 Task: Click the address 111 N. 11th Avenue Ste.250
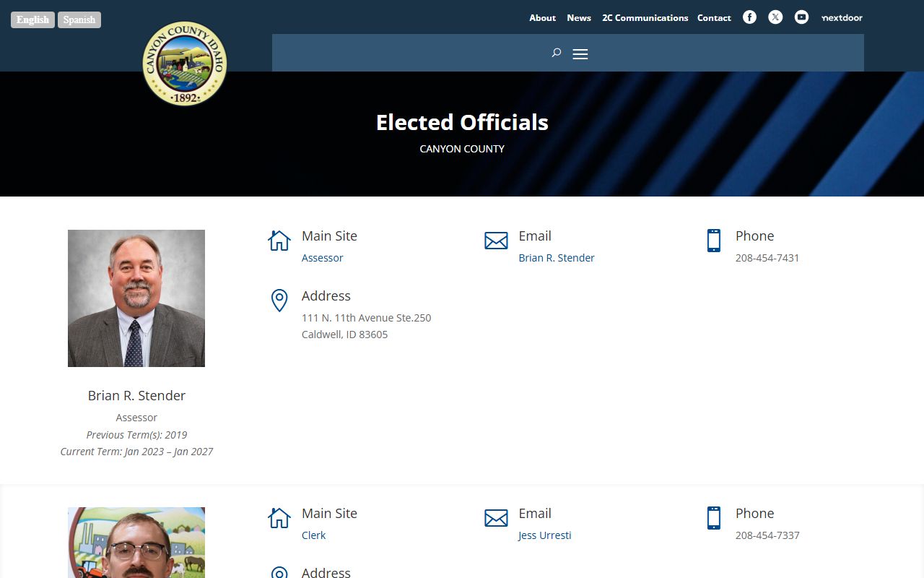pos(366,318)
